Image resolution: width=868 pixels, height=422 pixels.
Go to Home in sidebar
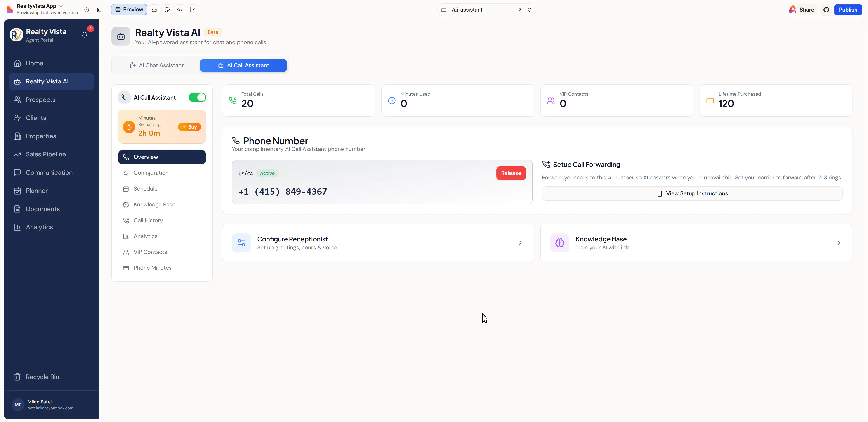[51, 63]
